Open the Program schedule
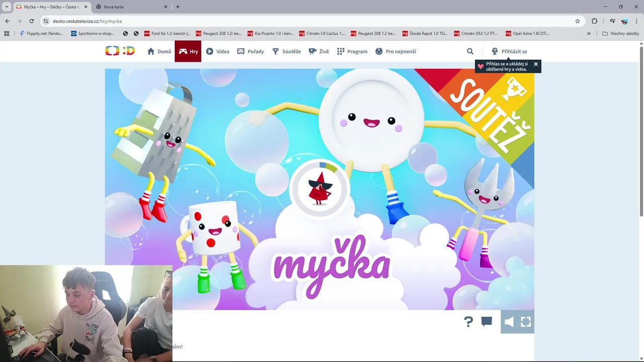 pos(352,51)
